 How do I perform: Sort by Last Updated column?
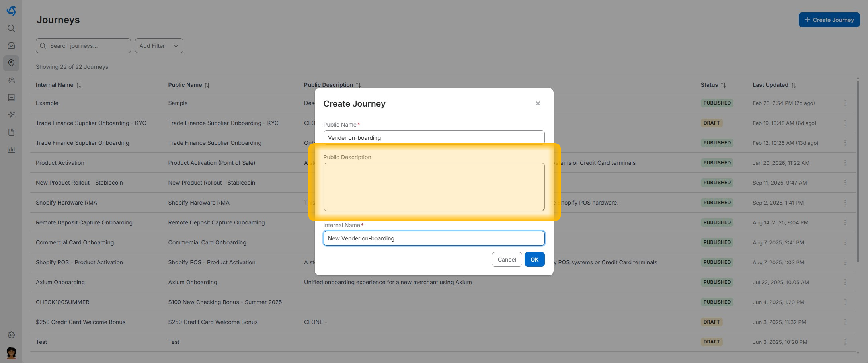pos(794,85)
